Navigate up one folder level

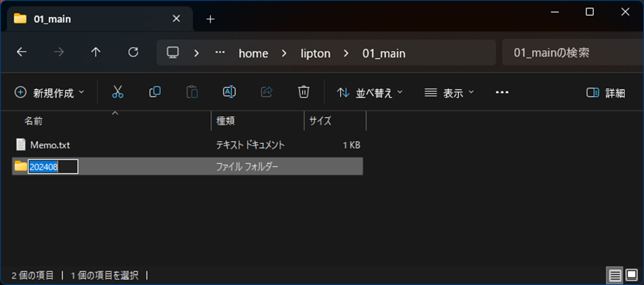click(96, 52)
